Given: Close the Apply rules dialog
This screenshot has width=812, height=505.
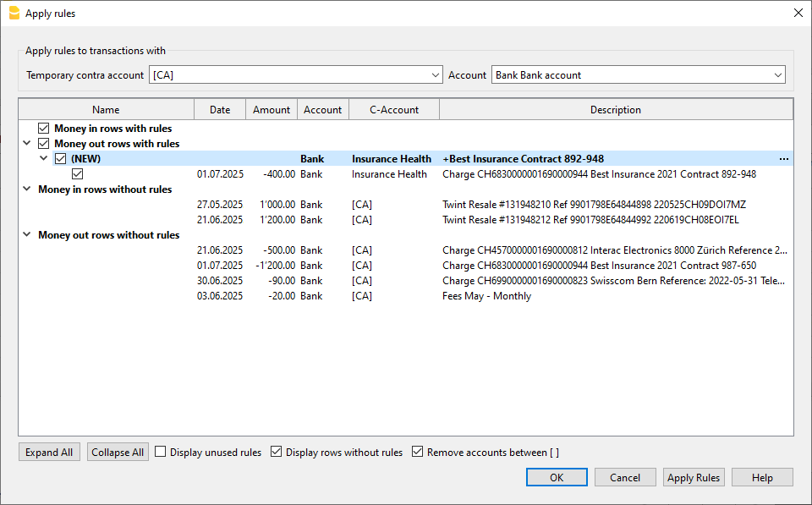Looking at the screenshot, I should (798, 14).
